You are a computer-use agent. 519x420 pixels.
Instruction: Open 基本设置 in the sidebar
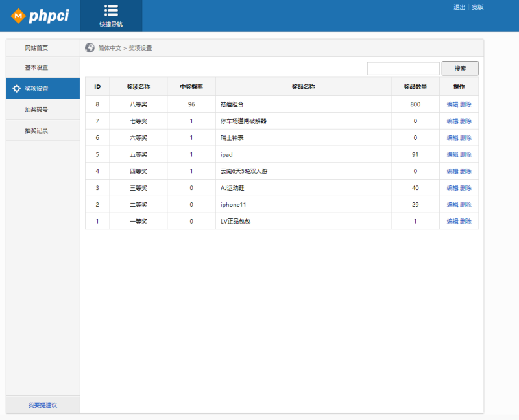point(43,67)
